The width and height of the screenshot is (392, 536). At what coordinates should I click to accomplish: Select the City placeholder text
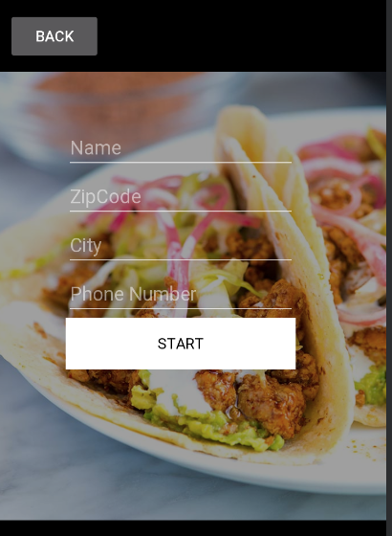coord(86,246)
